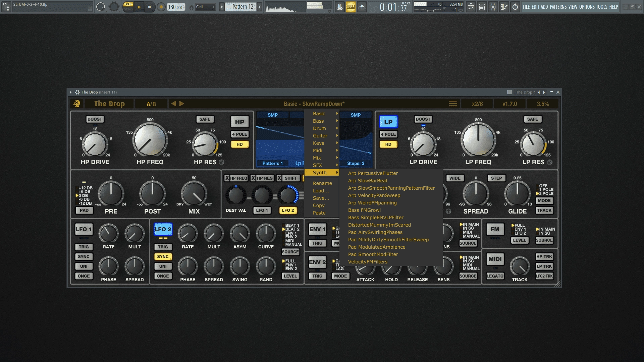Click the x2/8 oversampling button

point(477,104)
